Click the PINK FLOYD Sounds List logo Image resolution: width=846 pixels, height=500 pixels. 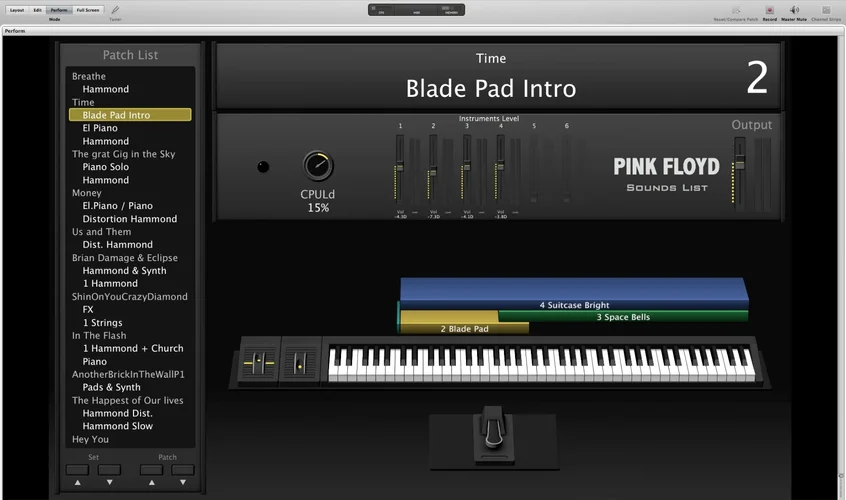(x=666, y=174)
